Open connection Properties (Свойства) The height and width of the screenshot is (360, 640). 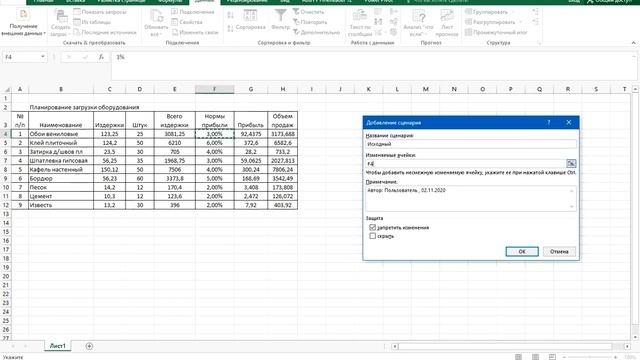187,22
